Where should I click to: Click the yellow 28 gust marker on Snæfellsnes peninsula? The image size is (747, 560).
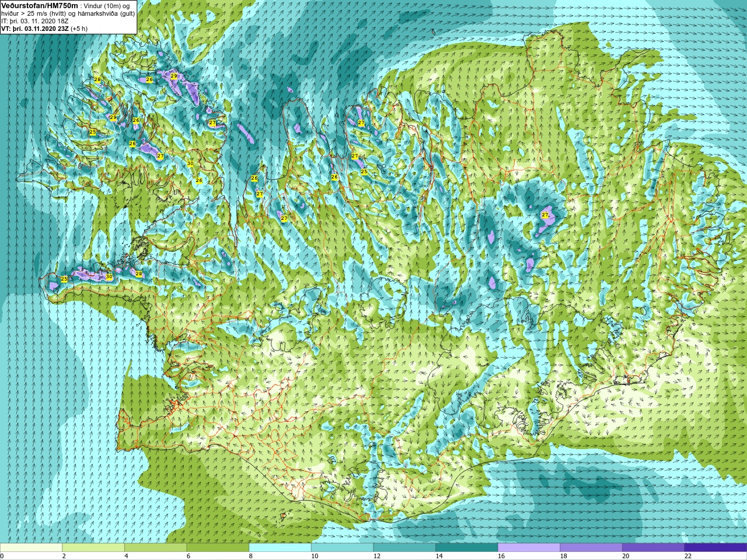point(139,274)
